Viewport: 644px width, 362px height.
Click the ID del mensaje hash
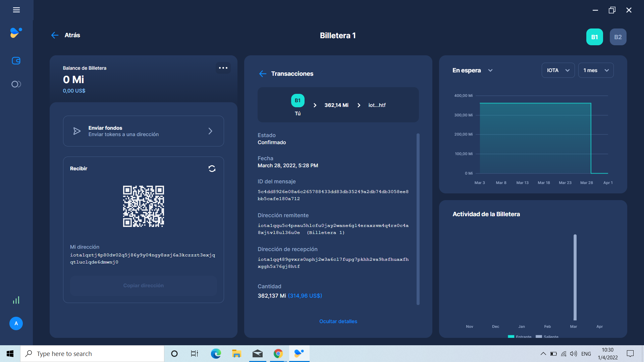point(333,195)
